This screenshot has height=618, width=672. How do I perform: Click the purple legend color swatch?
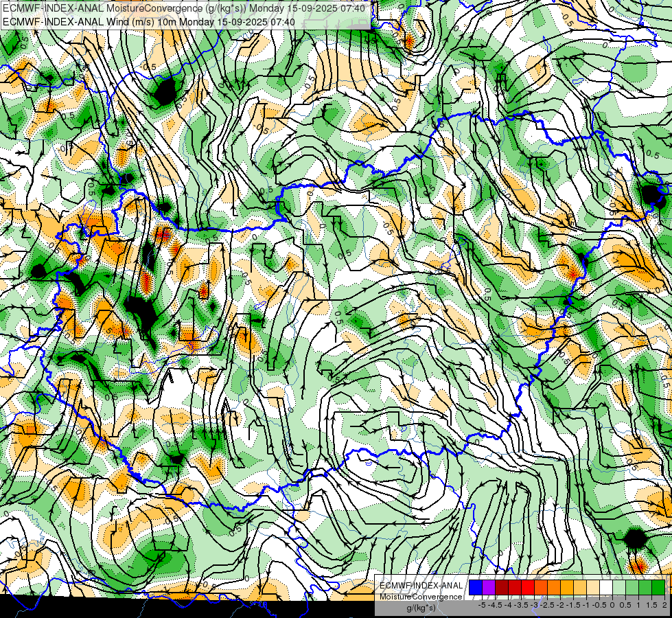[x=489, y=588]
